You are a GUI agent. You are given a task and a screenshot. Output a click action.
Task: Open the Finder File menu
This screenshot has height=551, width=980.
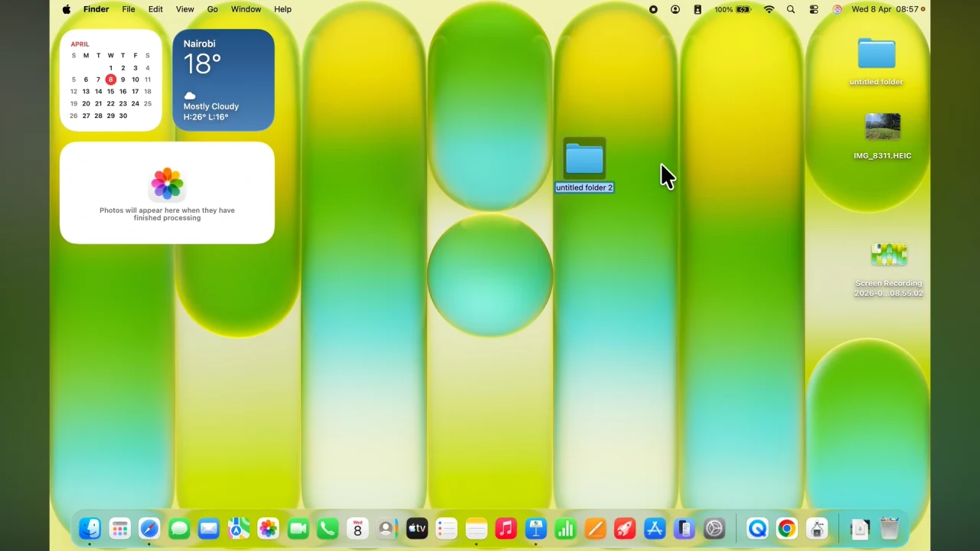click(x=128, y=9)
